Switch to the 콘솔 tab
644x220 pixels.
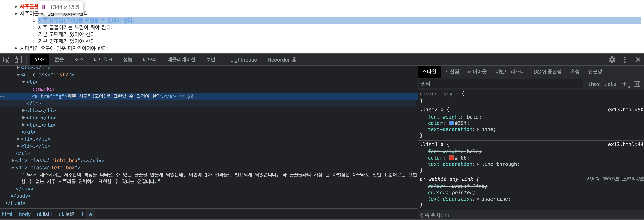pos(59,60)
